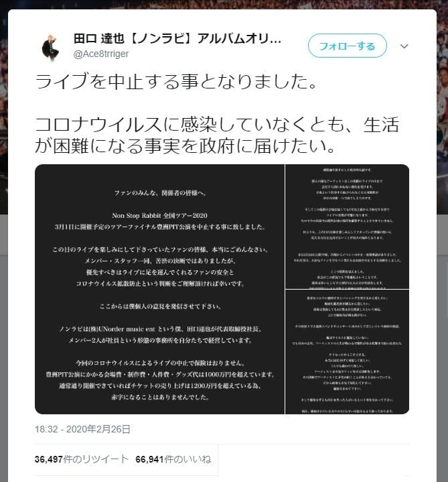The height and width of the screenshot is (482, 448).
Task: Open the bottom-right attached image
Action: pos(347,352)
